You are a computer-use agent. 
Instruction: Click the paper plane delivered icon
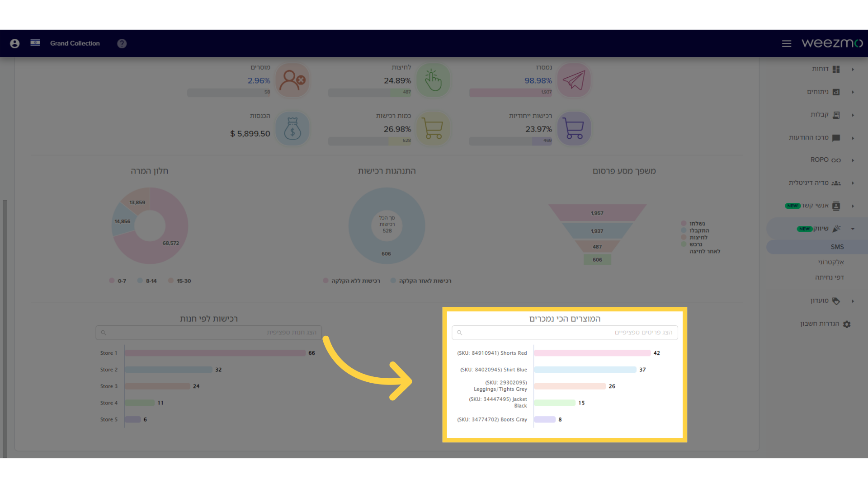pyautogui.click(x=574, y=80)
